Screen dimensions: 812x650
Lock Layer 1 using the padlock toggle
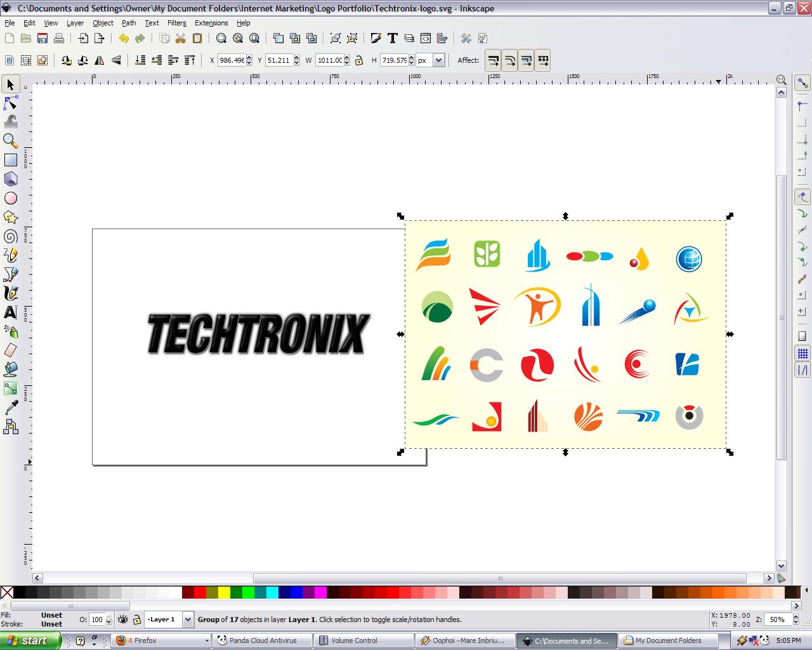tap(136, 620)
